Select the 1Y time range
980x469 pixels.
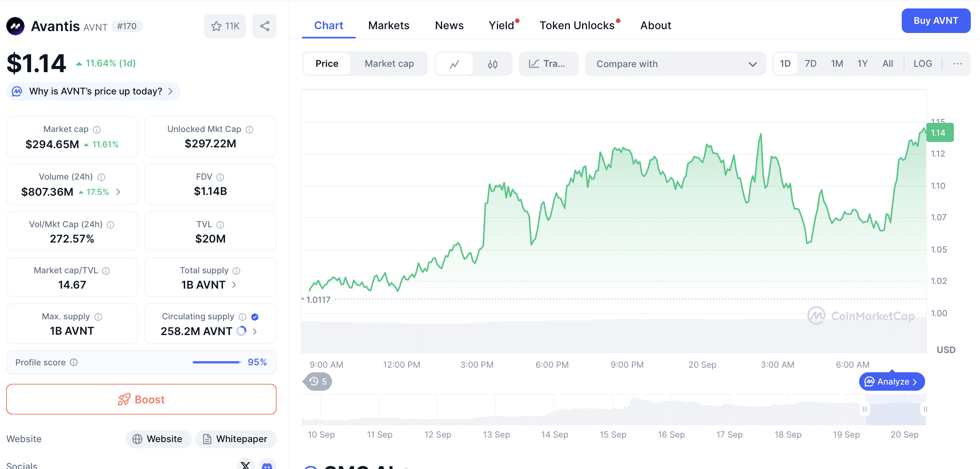(x=863, y=64)
